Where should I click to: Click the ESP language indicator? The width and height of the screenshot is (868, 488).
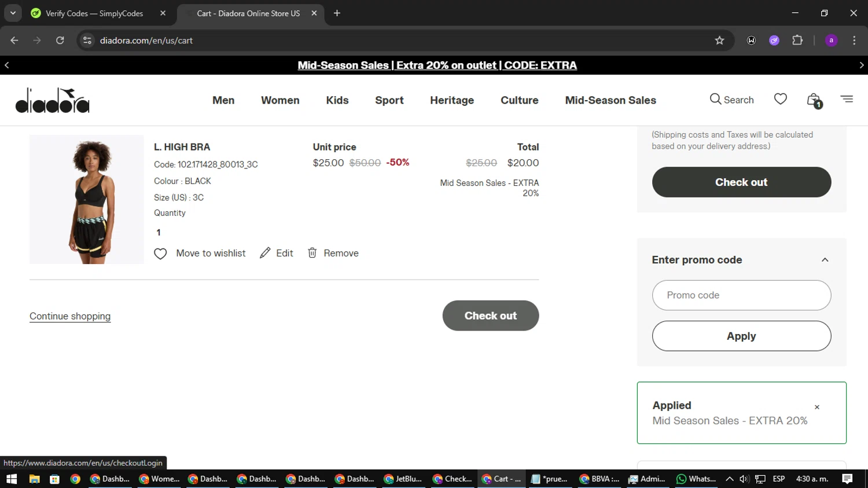click(x=779, y=479)
